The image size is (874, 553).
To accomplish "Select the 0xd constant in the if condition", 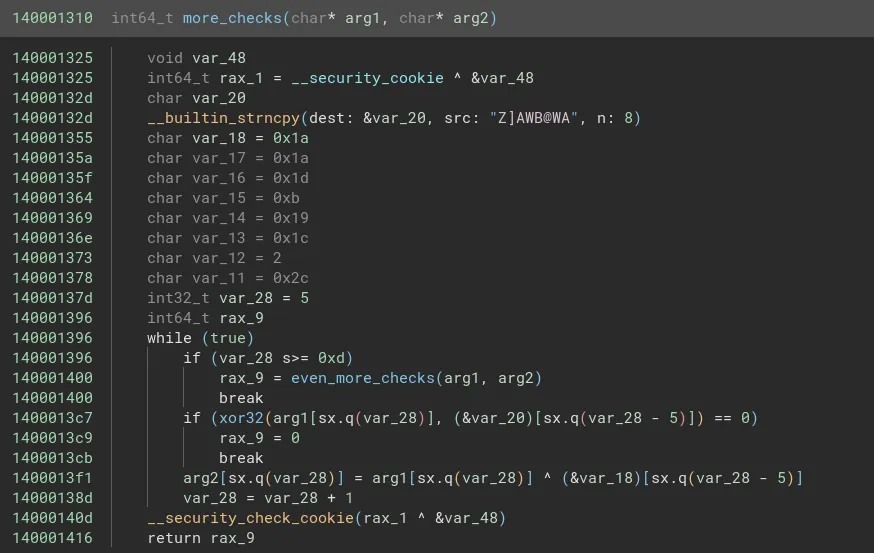I will (x=331, y=358).
